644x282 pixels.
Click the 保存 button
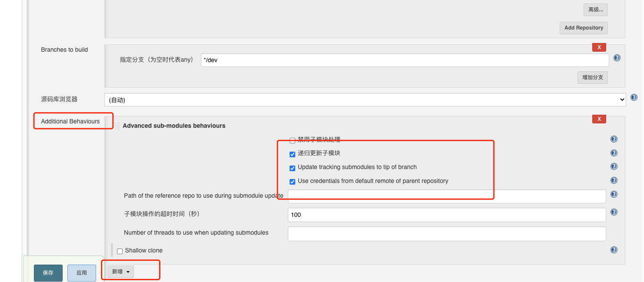click(48, 273)
